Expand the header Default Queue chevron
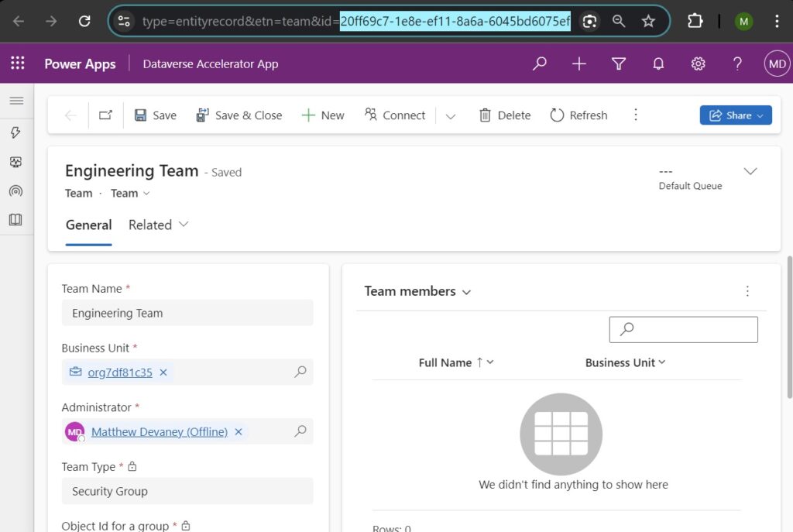Image resolution: width=793 pixels, height=532 pixels. 750,171
